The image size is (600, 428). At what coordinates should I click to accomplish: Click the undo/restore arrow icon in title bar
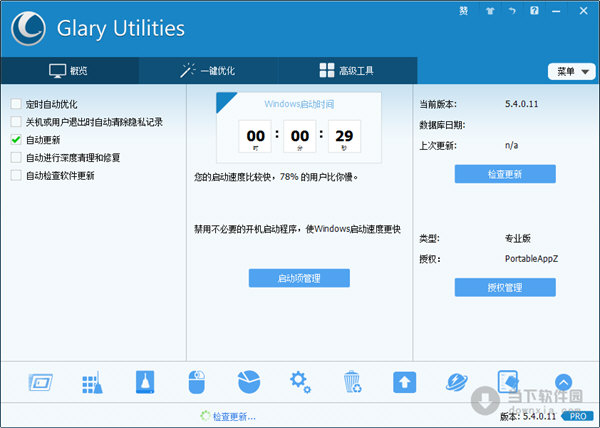click(512, 11)
